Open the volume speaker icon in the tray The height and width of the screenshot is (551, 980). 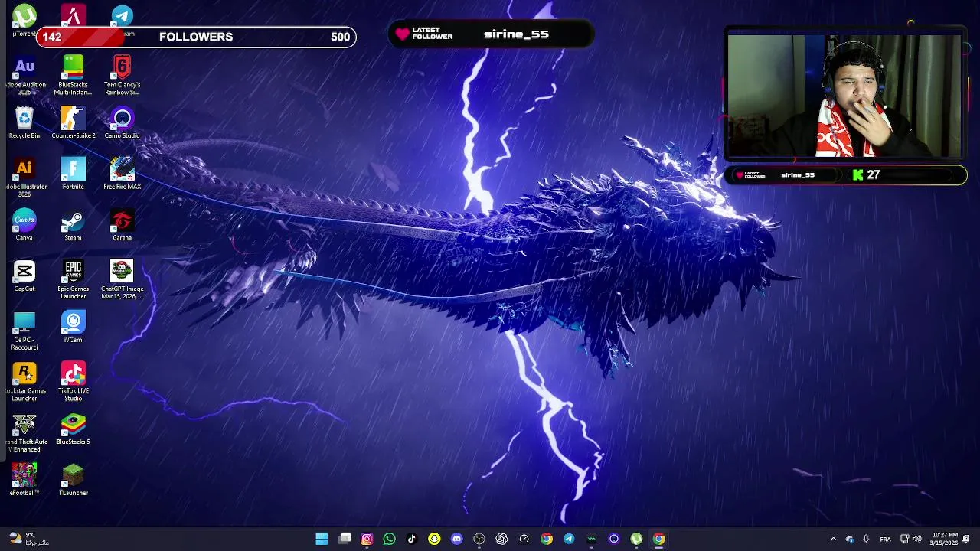pos(917,539)
